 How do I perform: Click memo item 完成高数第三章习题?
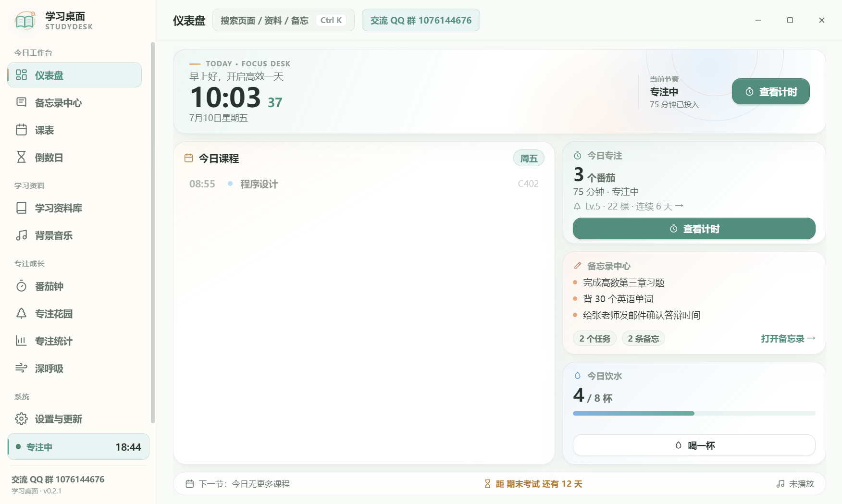click(x=623, y=283)
